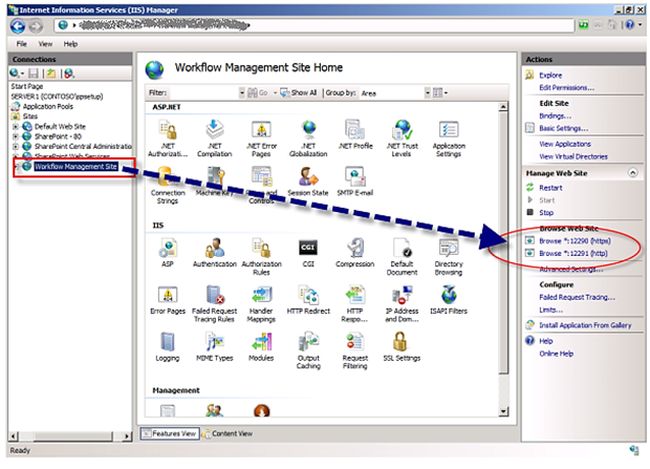Open IP Address and Domain Restrictions
The width and height of the screenshot is (650, 469).
402,304
